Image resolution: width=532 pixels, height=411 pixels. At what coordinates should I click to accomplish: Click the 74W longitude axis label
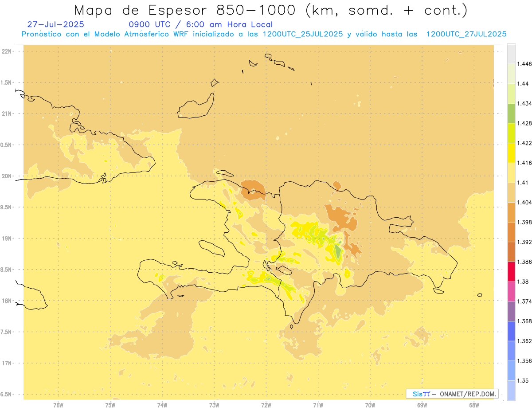(x=162, y=405)
